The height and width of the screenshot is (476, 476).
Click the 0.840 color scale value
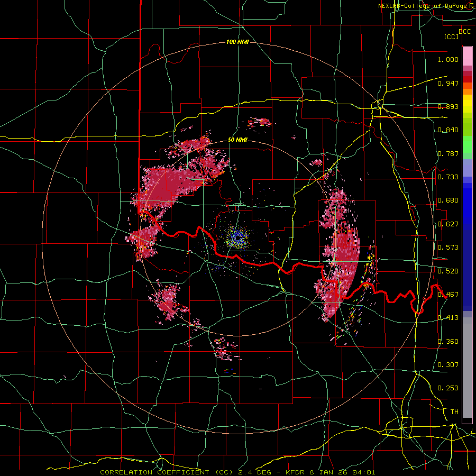click(448, 130)
